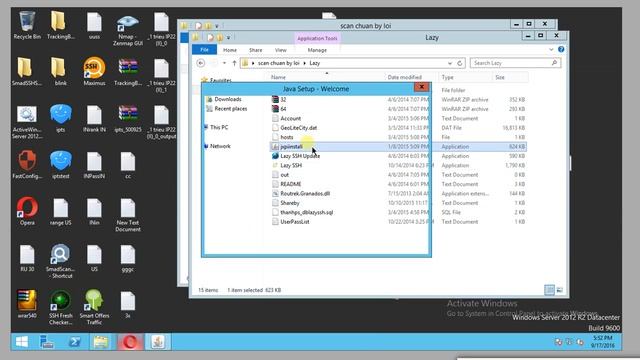Screen dimensions: 640x360
Task: Open the Manage ribbon tab
Action: [317, 50]
